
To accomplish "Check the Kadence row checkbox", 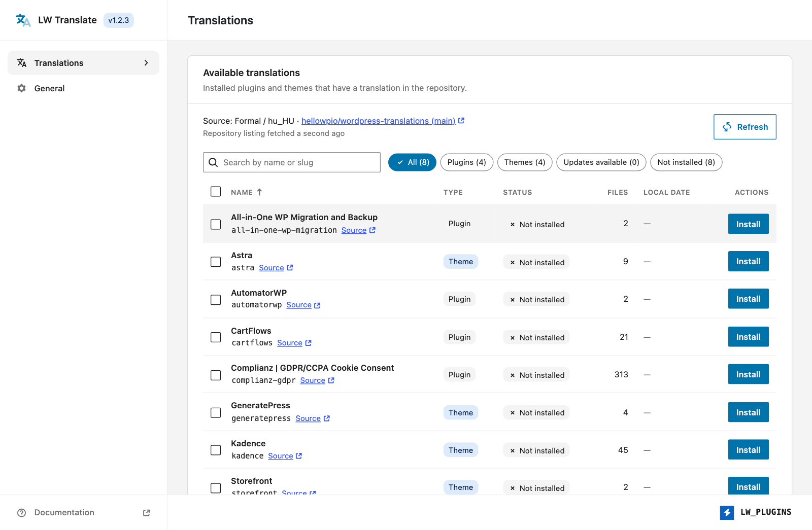I will [x=216, y=450].
